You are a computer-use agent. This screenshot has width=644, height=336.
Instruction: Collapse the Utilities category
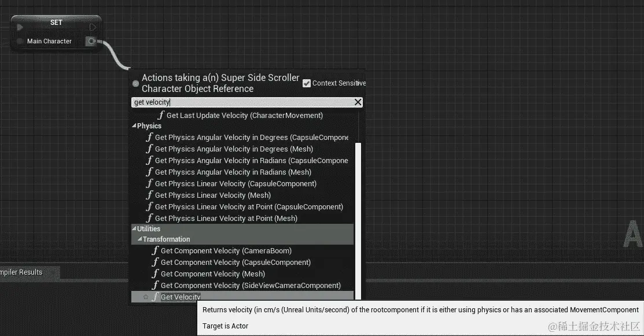tap(134, 228)
